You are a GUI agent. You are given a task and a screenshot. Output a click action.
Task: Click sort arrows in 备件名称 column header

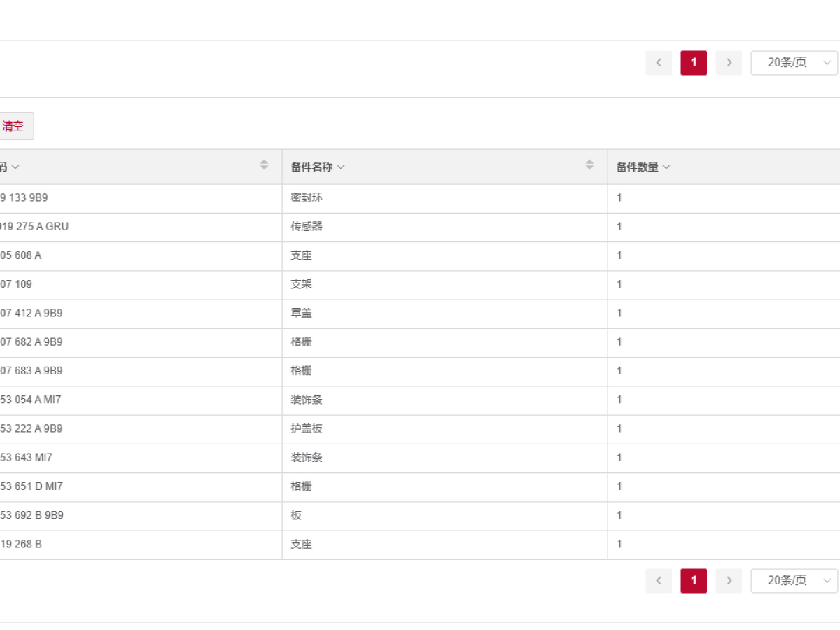[589, 165]
